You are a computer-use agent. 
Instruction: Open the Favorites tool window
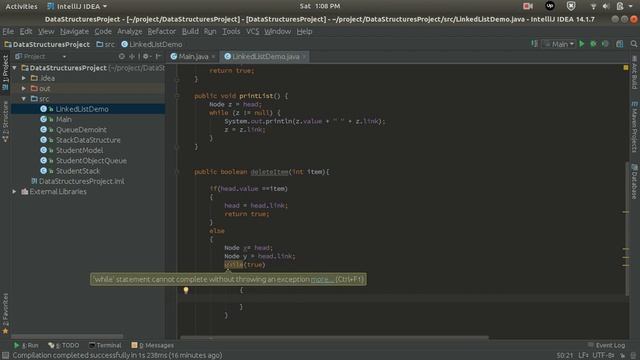[5, 313]
